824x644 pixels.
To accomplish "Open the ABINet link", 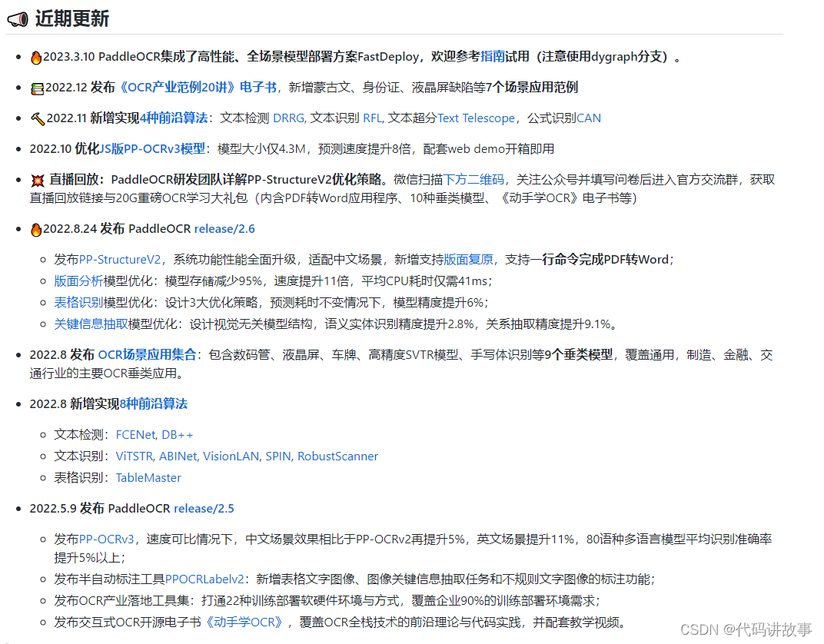I will (x=178, y=456).
